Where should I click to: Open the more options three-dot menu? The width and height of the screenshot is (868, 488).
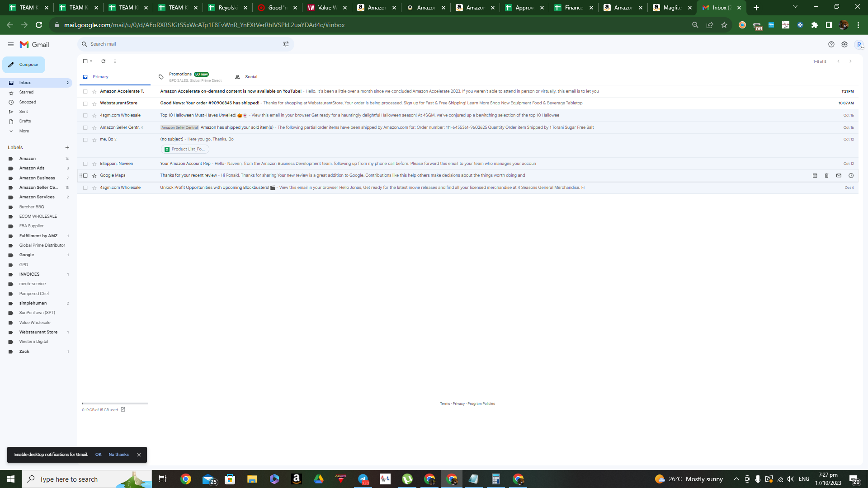pos(115,61)
